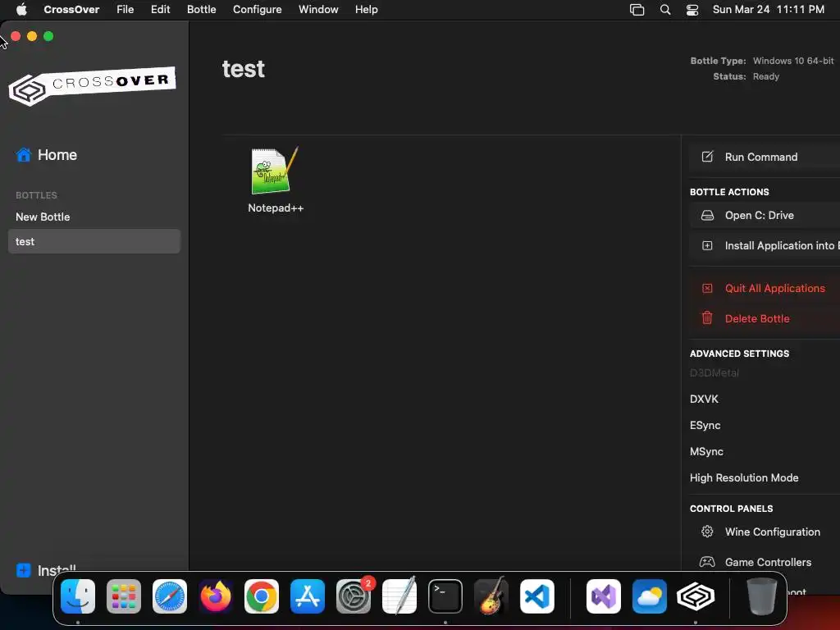This screenshot has width=840, height=630.
Task: Open System Settings from the Dock
Action: pyautogui.click(x=354, y=596)
